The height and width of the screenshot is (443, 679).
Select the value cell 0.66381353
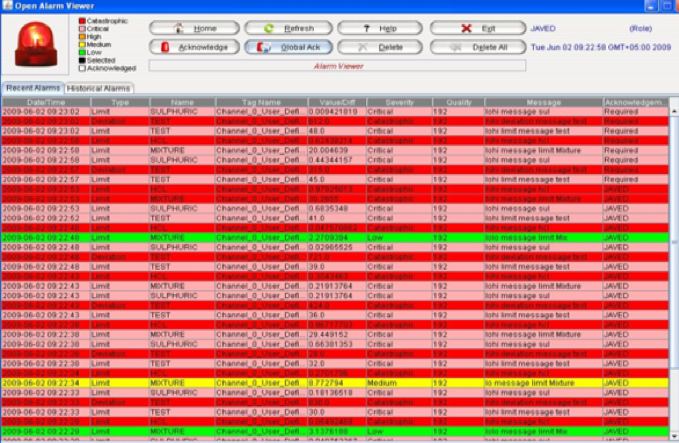point(337,344)
